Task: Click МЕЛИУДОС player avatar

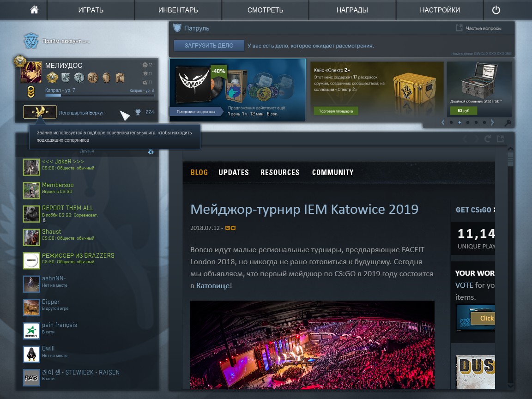Action: (x=31, y=72)
